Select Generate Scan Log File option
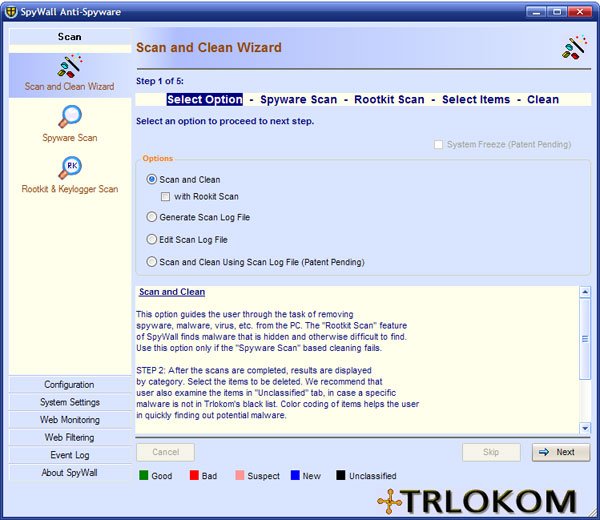The image size is (600, 520). 152,217
